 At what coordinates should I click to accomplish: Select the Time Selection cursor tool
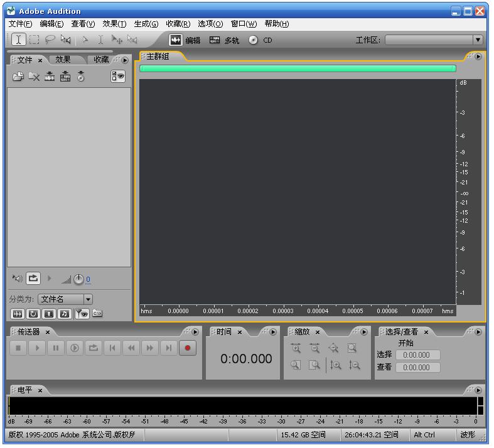pyautogui.click(x=19, y=40)
